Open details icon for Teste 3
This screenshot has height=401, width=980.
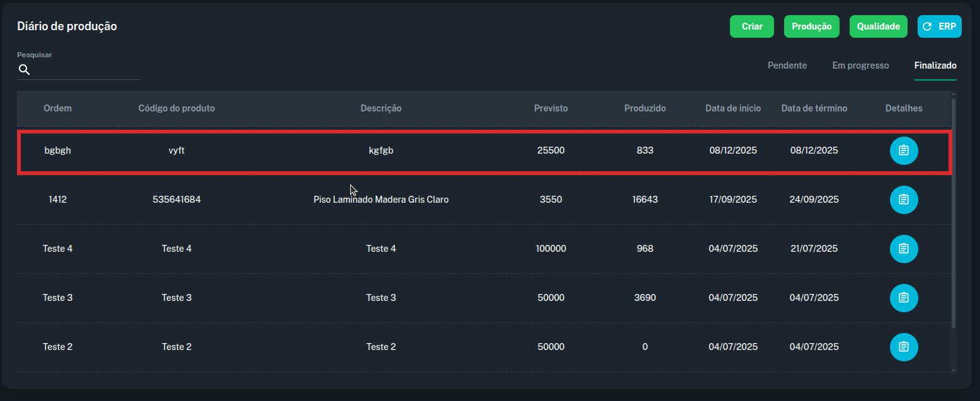903,298
